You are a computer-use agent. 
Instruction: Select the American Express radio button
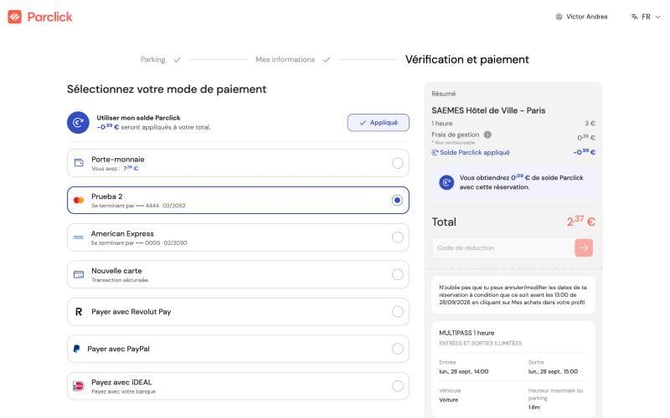tap(397, 237)
